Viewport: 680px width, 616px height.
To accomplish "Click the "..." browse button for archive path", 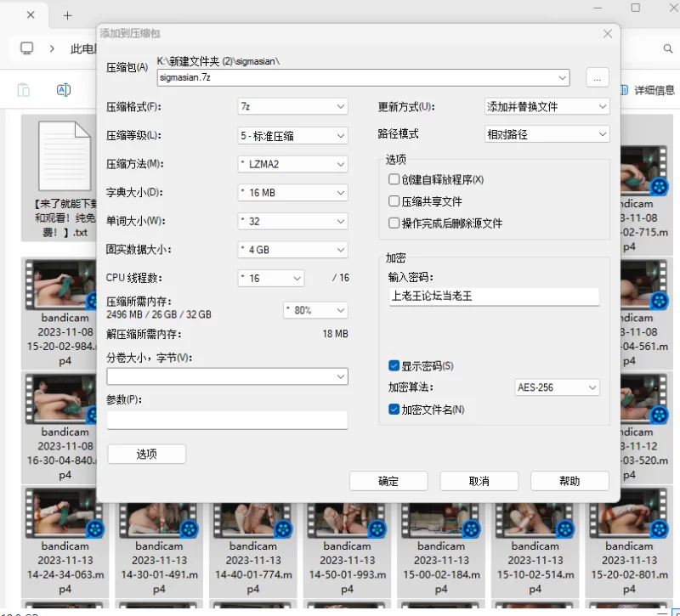I will (x=597, y=77).
